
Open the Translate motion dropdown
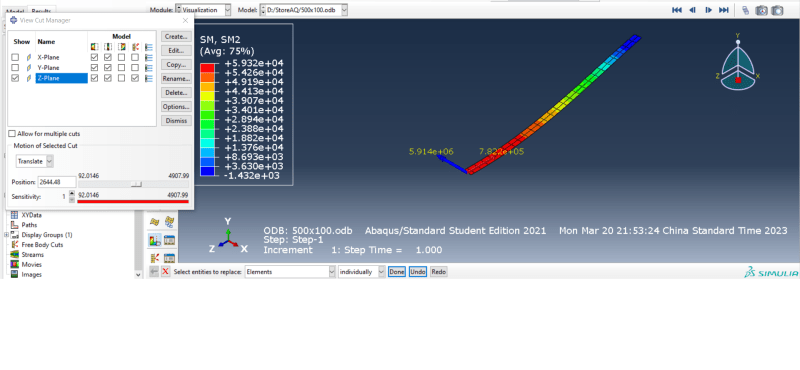click(34, 161)
